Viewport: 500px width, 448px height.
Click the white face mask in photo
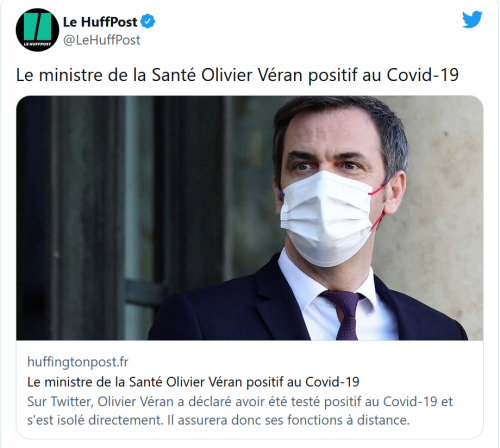point(327,217)
